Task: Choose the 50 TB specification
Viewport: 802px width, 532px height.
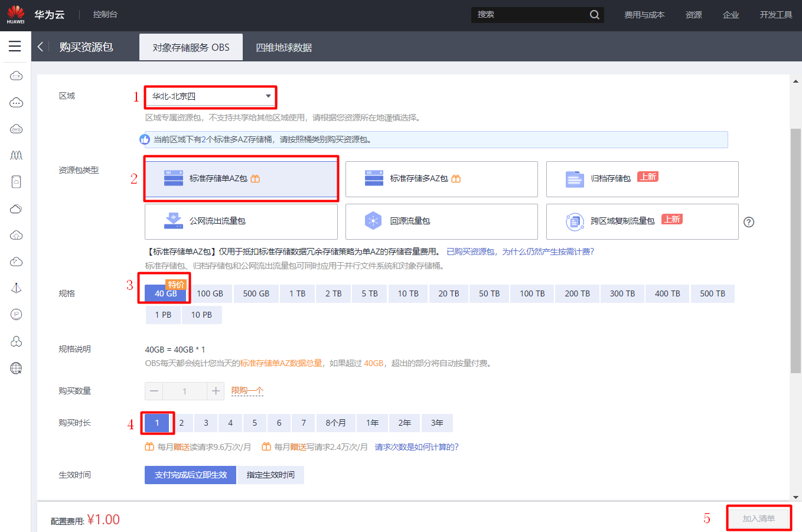Action: [x=489, y=293]
